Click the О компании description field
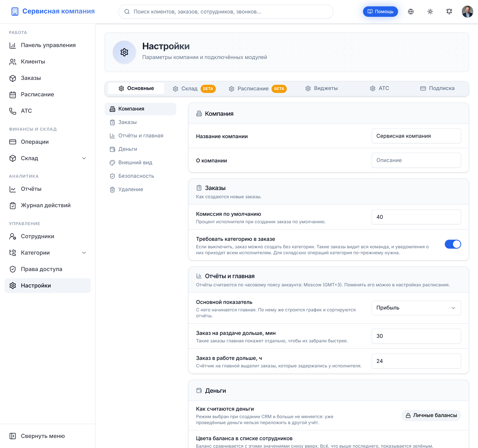The height and width of the screenshot is (448, 478). 416,160
